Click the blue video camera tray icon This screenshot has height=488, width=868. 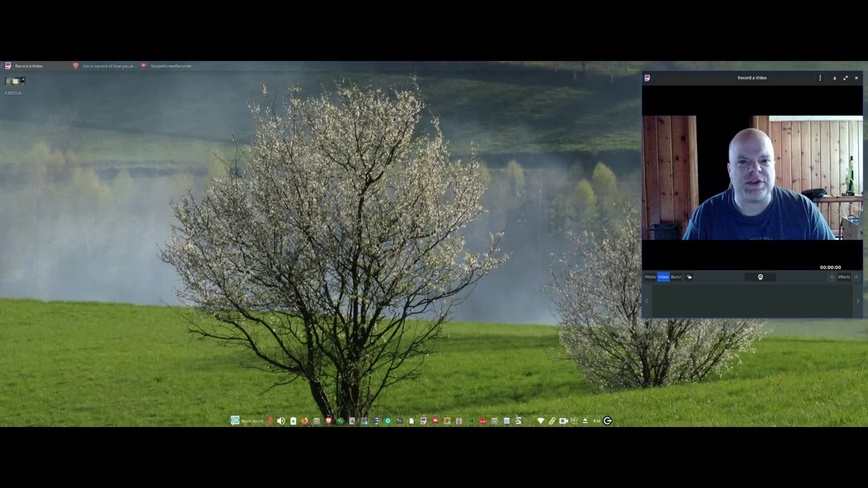tap(563, 421)
